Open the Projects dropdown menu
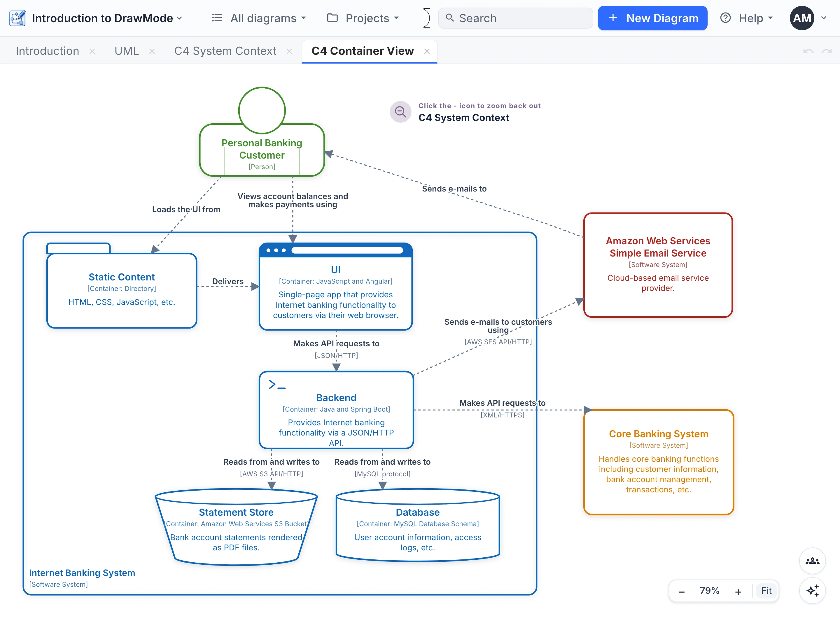This screenshot has height=618, width=840. (363, 18)
